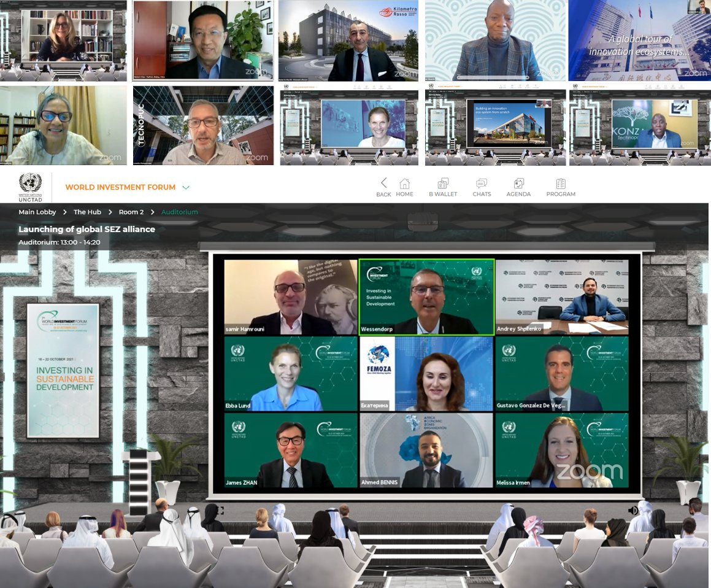Select Room 2 in the breadcrumb

(131, 212)
